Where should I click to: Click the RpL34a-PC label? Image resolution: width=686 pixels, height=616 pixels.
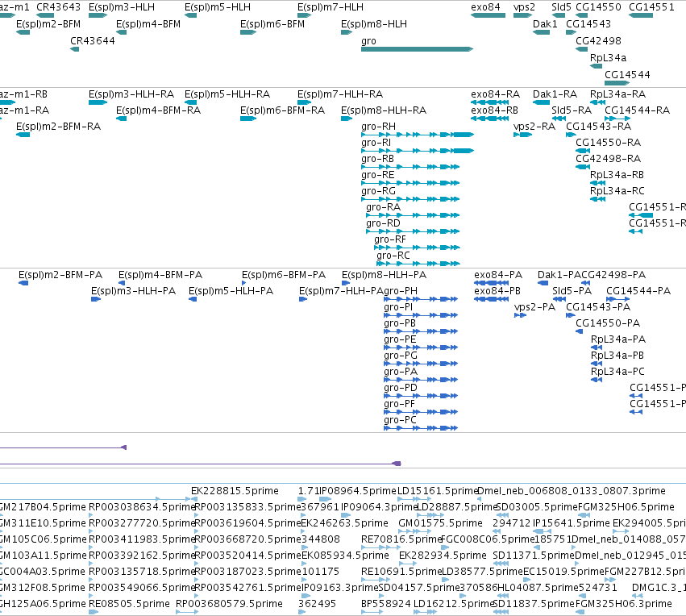click(x=617, y=372)
